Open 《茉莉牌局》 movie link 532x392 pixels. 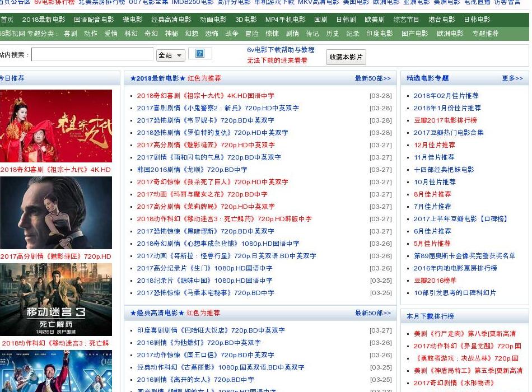click(206, 206)
